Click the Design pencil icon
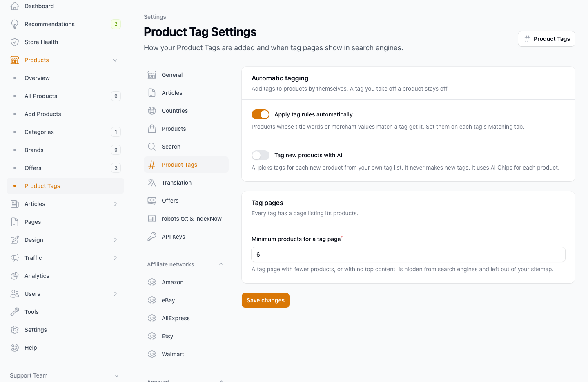588x382 pixels. coord(15,240)
